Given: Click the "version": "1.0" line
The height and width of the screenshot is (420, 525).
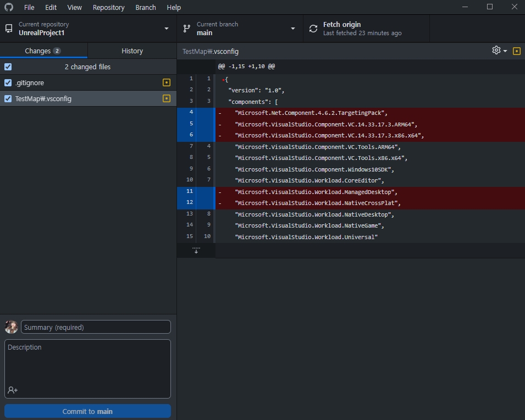Looking at the screenshot, I should (370, 90).
